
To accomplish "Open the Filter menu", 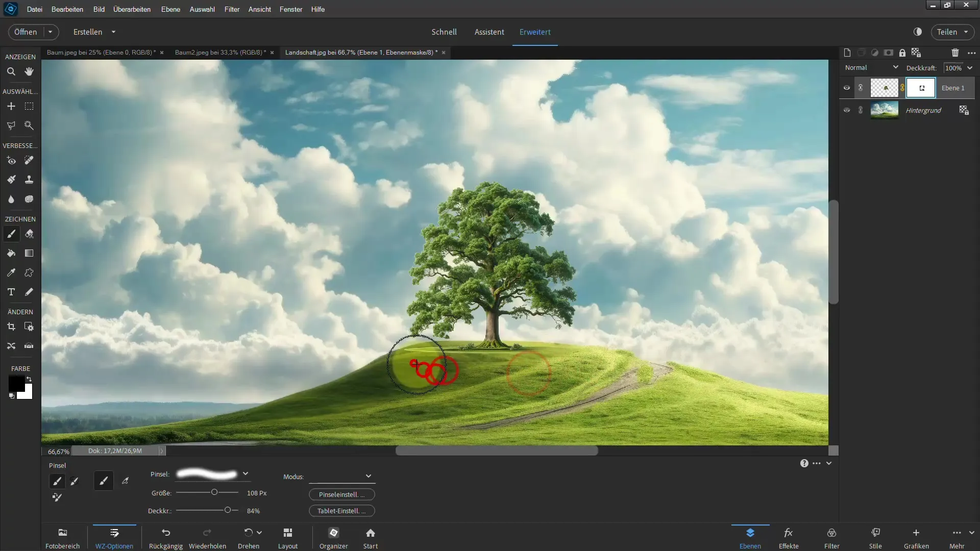I will tap(232, 9).
